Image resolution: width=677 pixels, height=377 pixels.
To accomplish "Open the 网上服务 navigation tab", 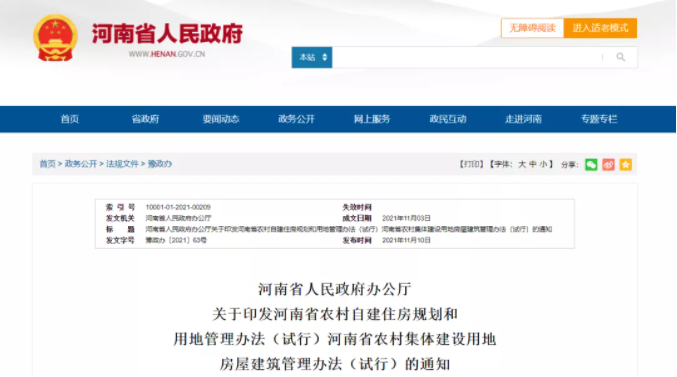I will (x=372, y=119).
